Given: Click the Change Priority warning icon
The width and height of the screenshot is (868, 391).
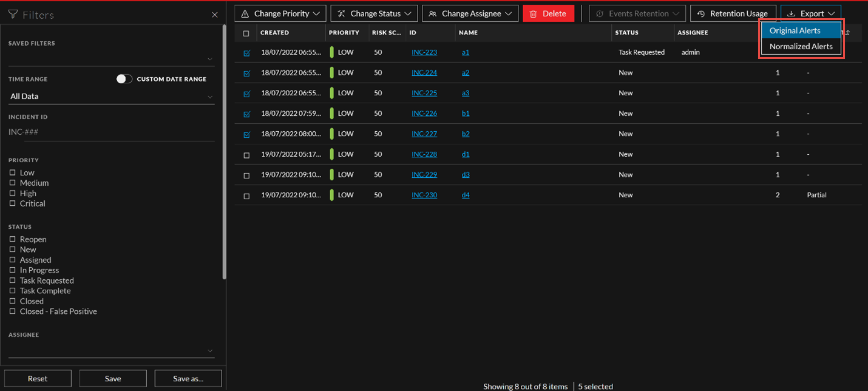Looking at the screenshot, I should pyautogui.click(x=245, y=13).
